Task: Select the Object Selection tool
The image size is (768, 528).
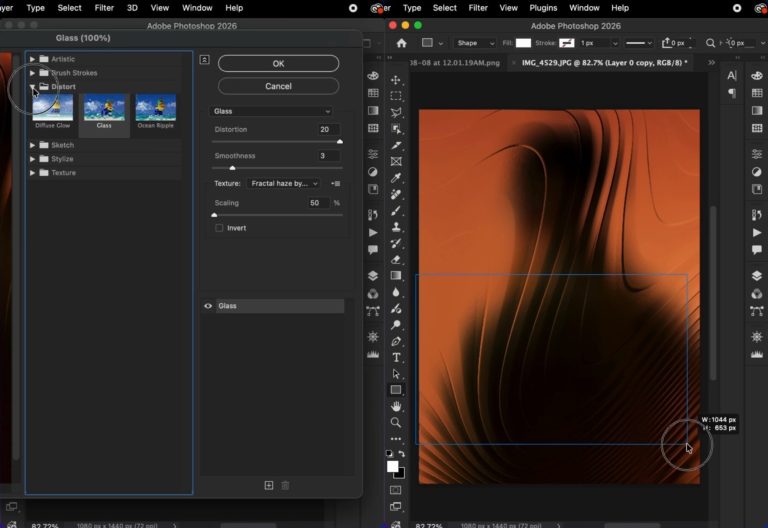Action: (396, 129)
